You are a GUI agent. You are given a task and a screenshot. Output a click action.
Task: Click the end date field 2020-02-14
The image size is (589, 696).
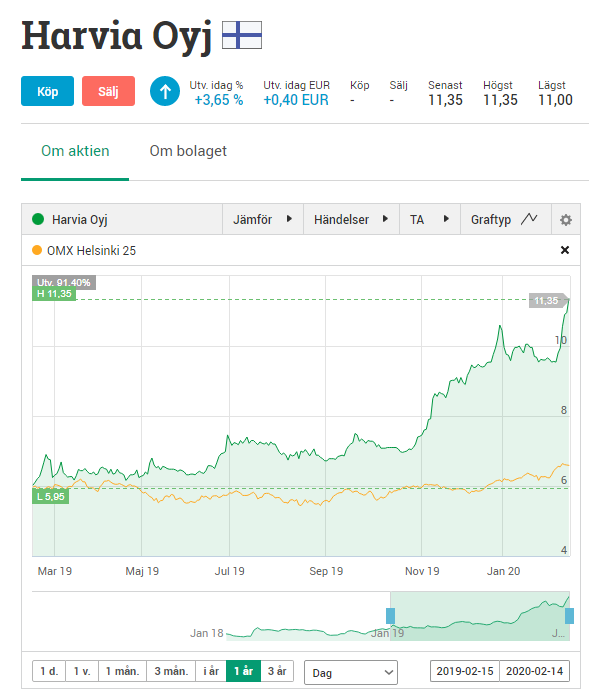pos(534,671)
